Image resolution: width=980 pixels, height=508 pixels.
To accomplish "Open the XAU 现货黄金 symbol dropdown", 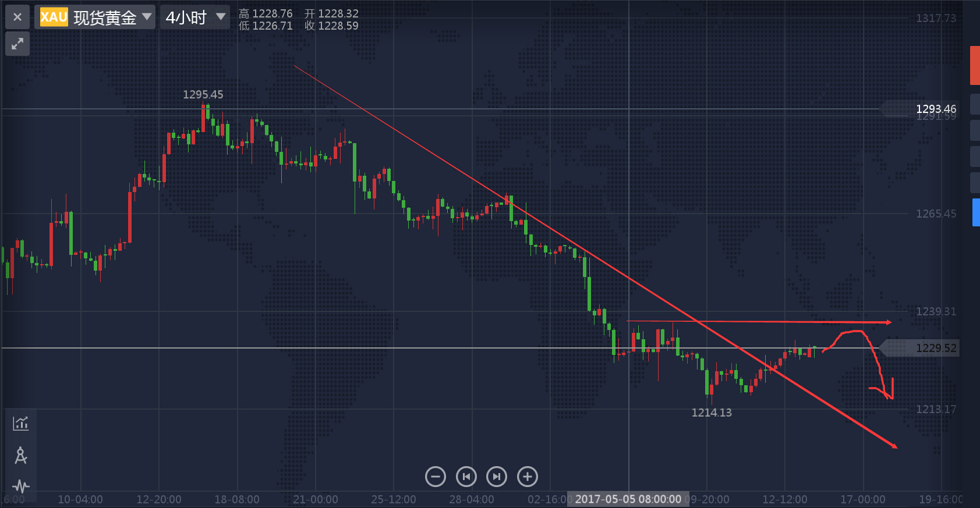I will (x=96, y=17).
